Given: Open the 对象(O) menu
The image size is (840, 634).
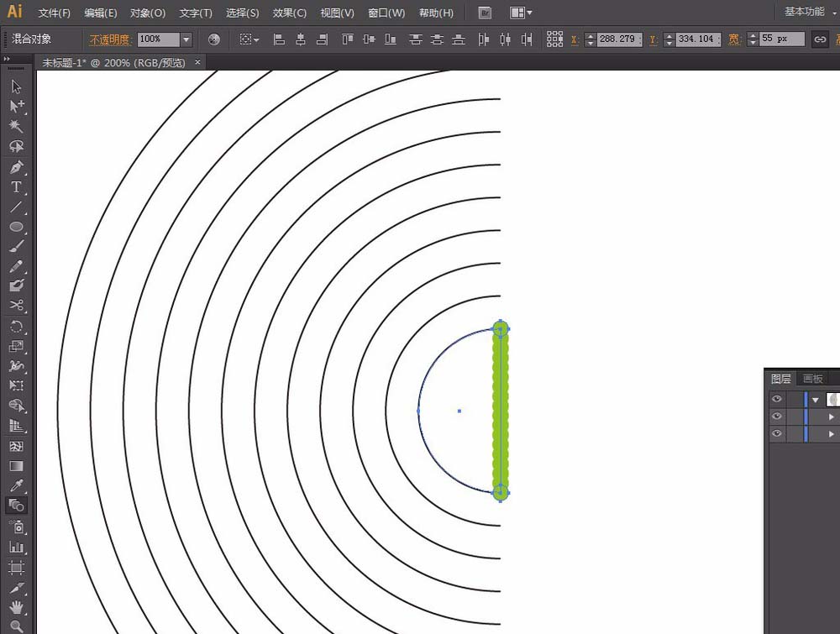Looking at the screenshot, I should (x=148, y=13).
